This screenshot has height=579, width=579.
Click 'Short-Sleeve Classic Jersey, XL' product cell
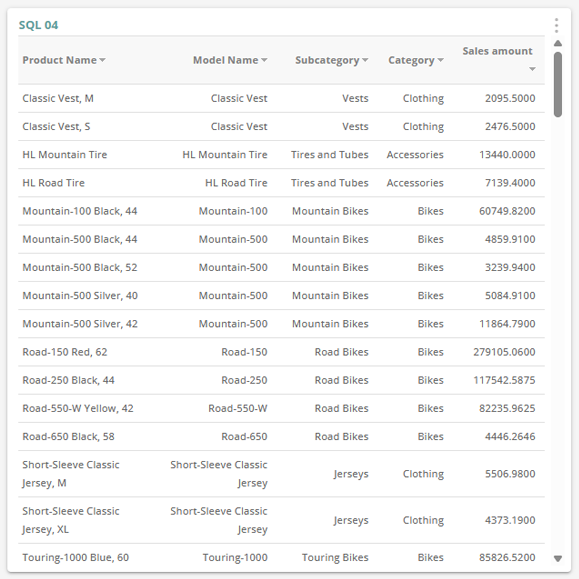point(71,520)
